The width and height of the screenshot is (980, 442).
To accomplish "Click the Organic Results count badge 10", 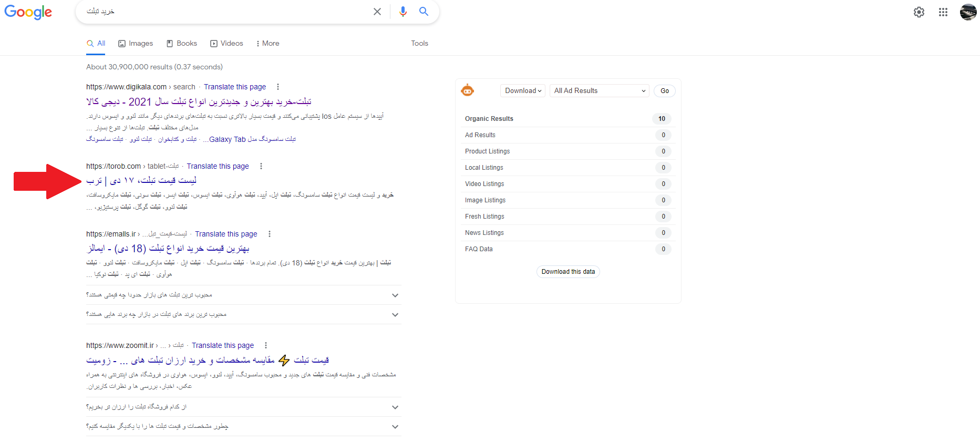I will pos(662,119).
